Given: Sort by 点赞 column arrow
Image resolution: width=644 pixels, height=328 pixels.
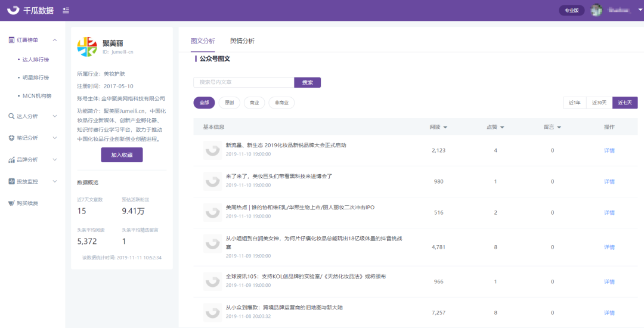Looking at the screenshot, I should point(502,127).
